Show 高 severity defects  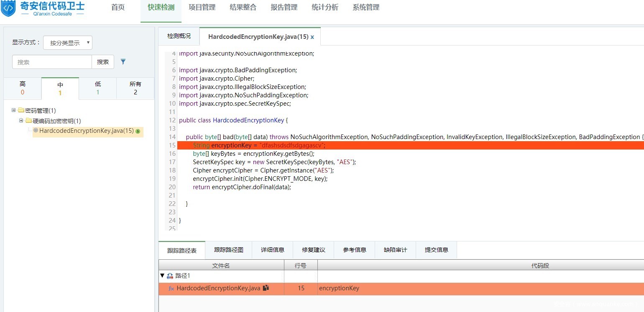(x=23, y=88)
